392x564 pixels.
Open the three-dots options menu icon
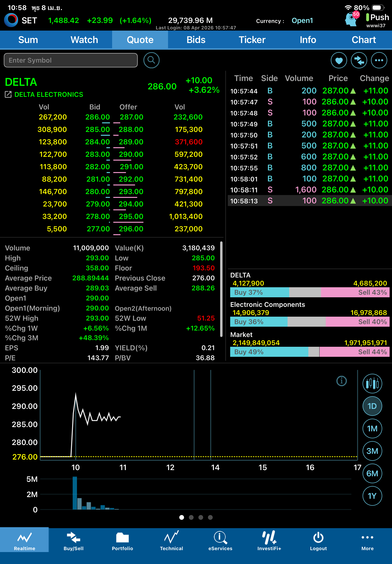pos(379,60)
